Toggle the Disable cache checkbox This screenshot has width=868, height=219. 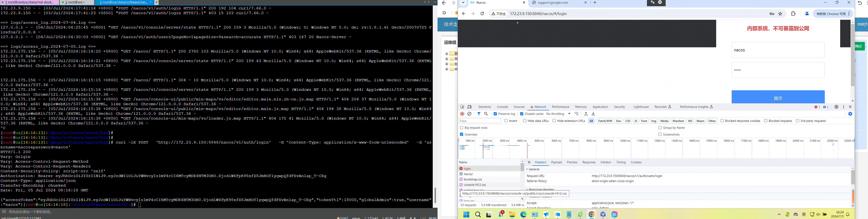pos(522,114)
